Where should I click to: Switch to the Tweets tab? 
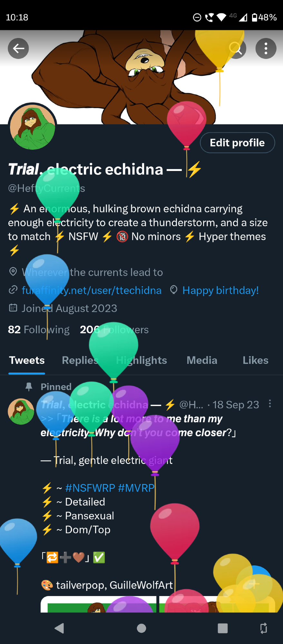(27, 360)
